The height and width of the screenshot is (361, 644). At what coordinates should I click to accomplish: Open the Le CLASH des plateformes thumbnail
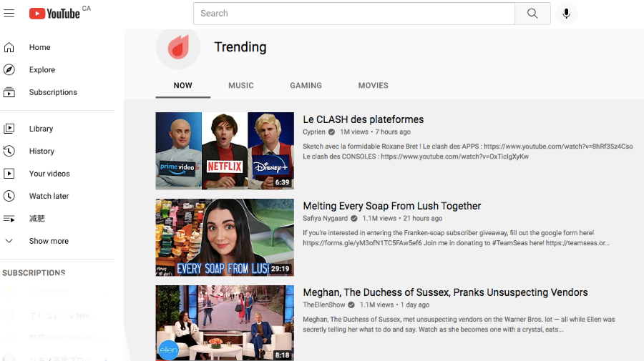tap(225, 151)
